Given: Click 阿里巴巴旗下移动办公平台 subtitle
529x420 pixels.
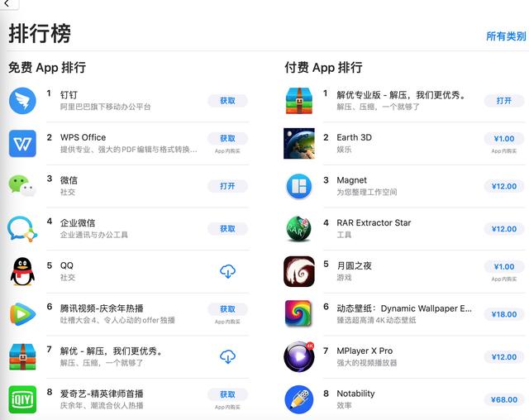Looking at the screenshot, I should [105, 107].
